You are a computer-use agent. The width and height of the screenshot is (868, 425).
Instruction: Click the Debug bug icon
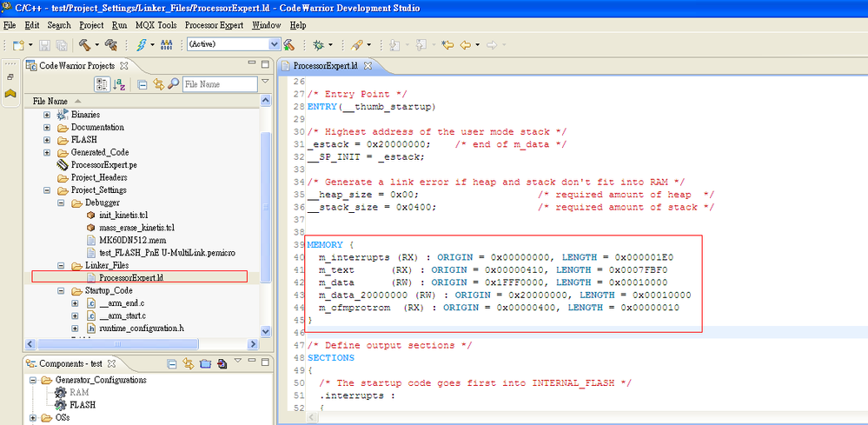(318, 44)
